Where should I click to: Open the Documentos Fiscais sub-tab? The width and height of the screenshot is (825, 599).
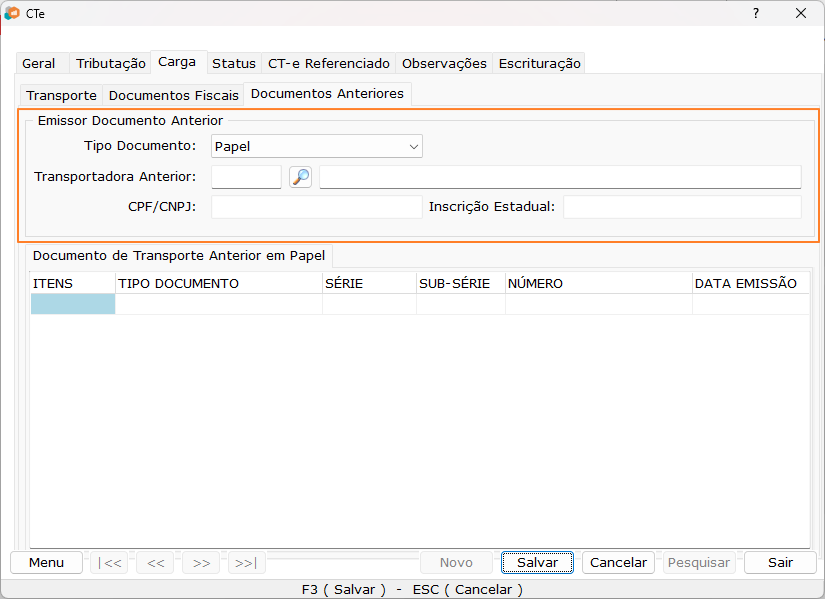pyautogui.click(x=174, y=95)
